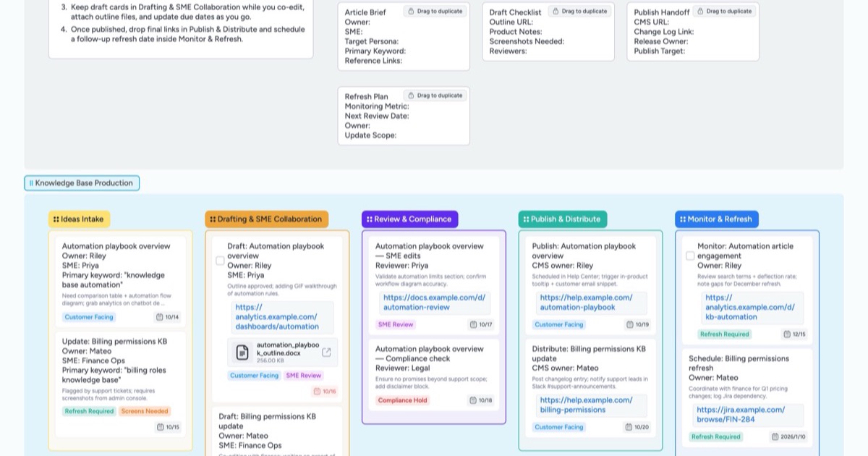The height and width of the screenshot is (456, 868).
Task: Open external link icon on automation_playbook_outline.docx
Action: (326, 352)
